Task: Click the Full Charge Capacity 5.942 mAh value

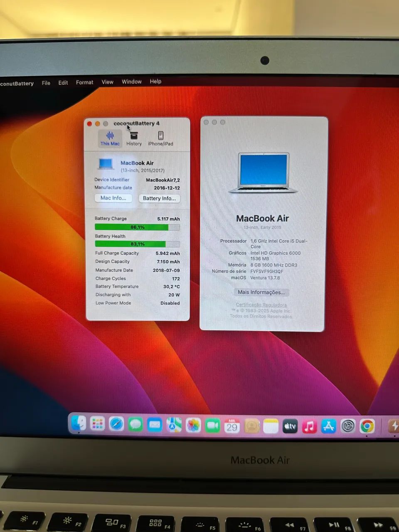Action: pos(168,254)
